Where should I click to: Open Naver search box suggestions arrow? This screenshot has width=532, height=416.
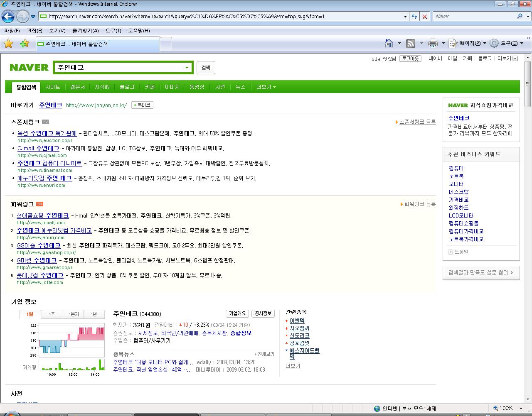[x=187, y=67]
